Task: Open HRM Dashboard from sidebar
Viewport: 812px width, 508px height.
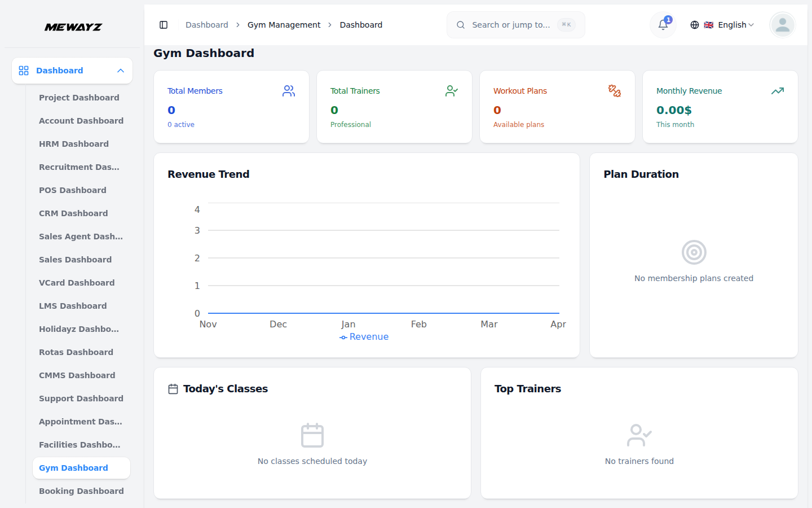Action: click(x=74, y=144)
